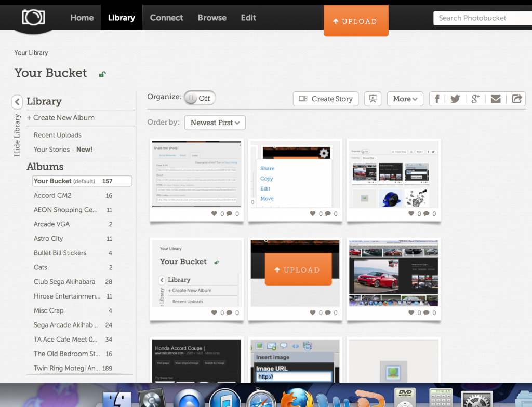Click heart under the Share/Copy/Edit/Move thumbnail
The width and height of the screenshot is (532, 407).
click(313, 214)
